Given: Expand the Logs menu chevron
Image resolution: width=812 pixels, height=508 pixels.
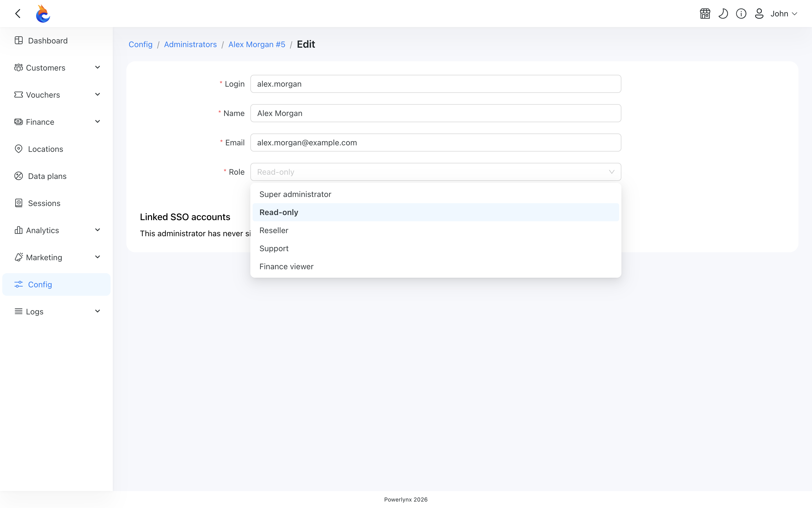Looking at the screenshot, I should [x=98, y=312].
